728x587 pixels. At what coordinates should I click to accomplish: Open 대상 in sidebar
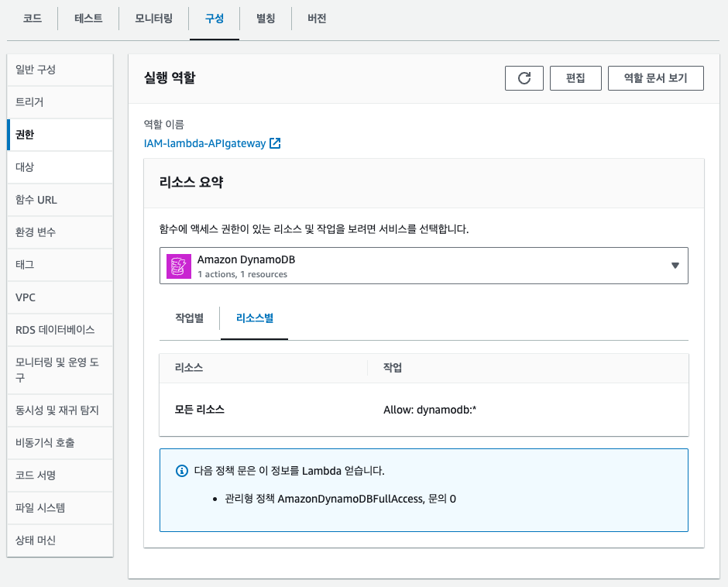[x=60, y=167]
